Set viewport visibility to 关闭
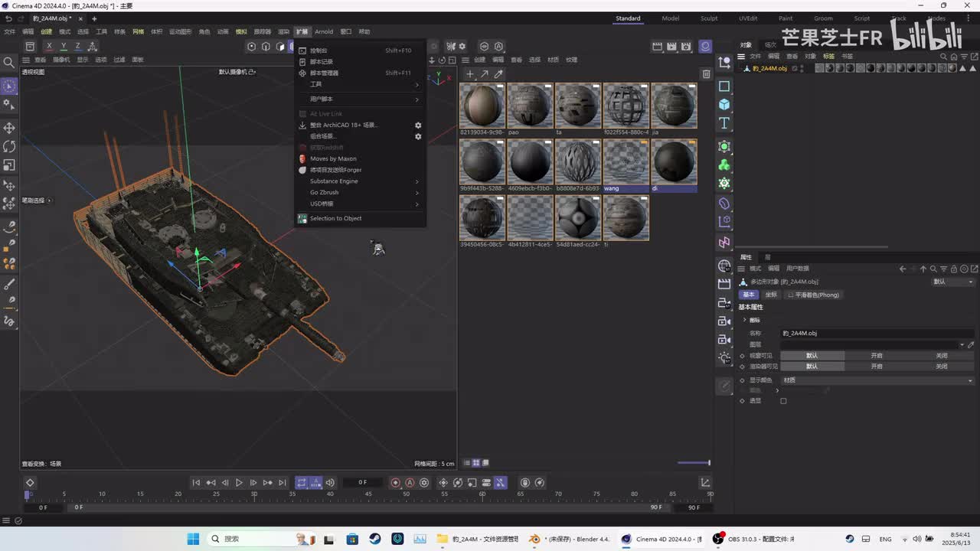The image size is (980, 551). tap(941, 356)
